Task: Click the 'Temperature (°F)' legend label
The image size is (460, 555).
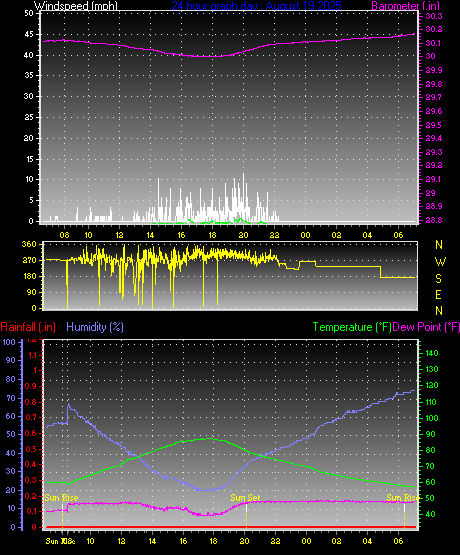Action: pos(352,327)
